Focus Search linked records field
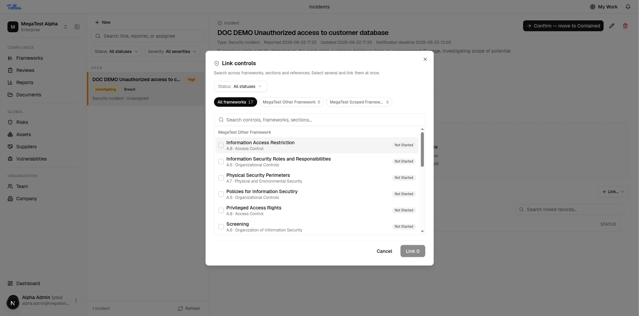644x316 pixels. (570, 209)
